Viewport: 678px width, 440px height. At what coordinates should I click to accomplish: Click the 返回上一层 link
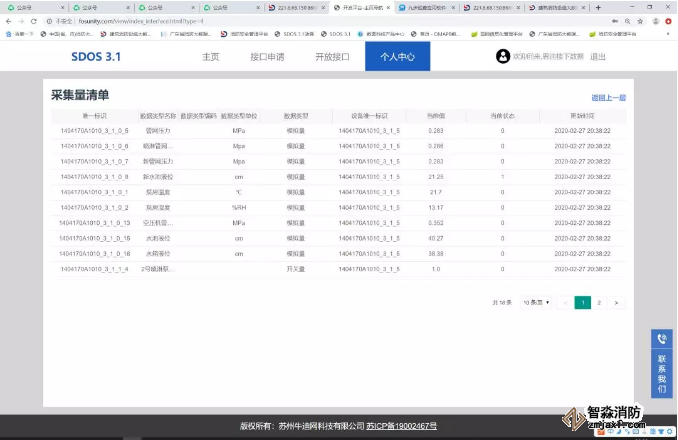click(608, 98)
